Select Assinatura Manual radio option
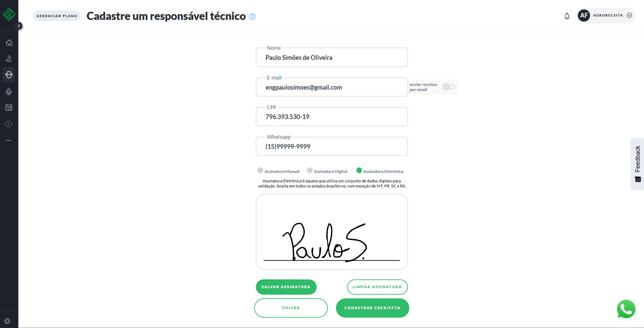Image resolution: width=644 pixels, height=328 pixels. 260,171
